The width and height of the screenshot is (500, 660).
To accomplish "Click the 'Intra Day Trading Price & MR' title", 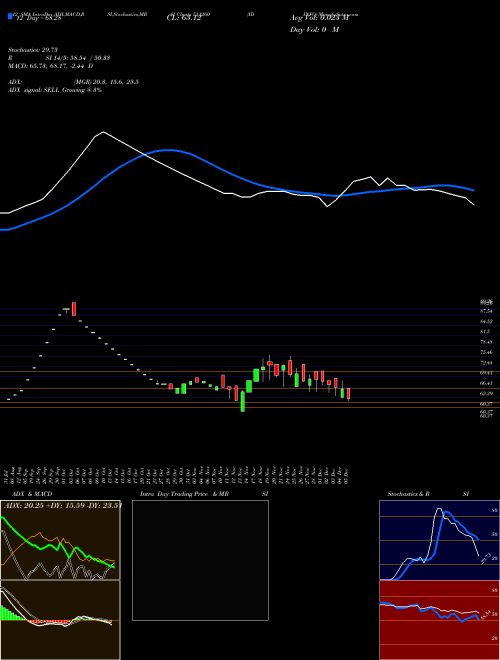I will pos(184,494).
